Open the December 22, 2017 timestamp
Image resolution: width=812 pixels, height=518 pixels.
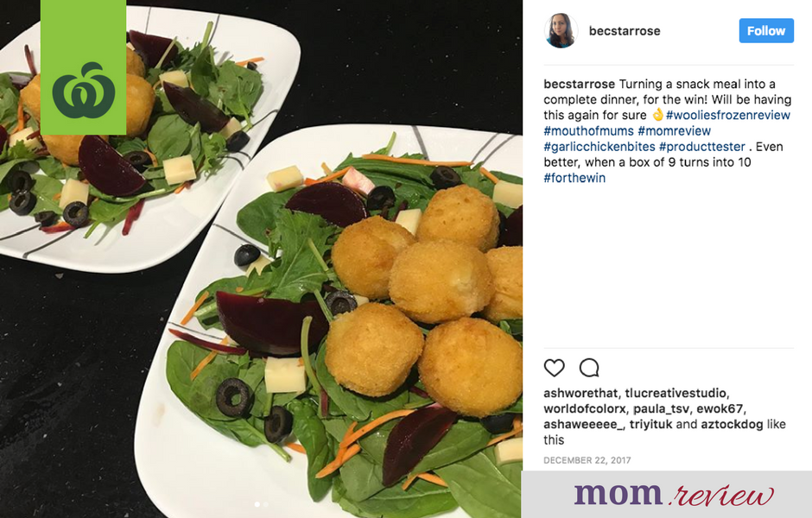pos(587,460)
